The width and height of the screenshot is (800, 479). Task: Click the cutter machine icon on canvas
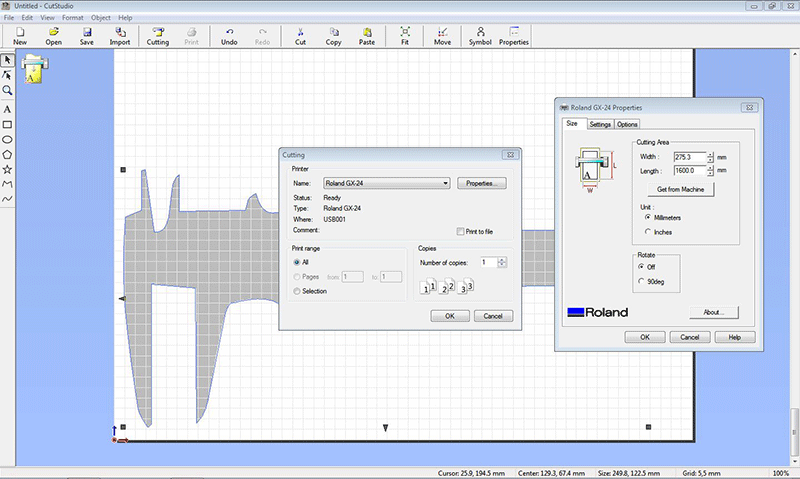[34, 69]
